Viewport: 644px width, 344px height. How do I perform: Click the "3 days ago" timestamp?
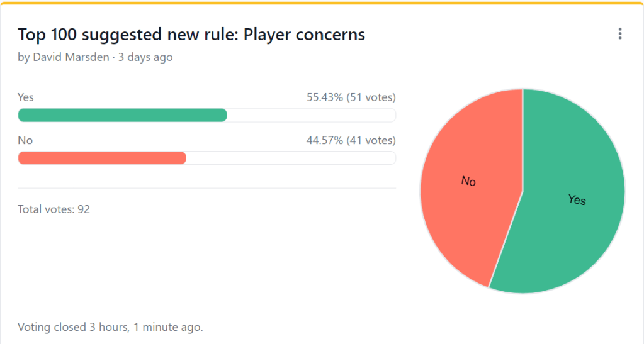point(146,57)
